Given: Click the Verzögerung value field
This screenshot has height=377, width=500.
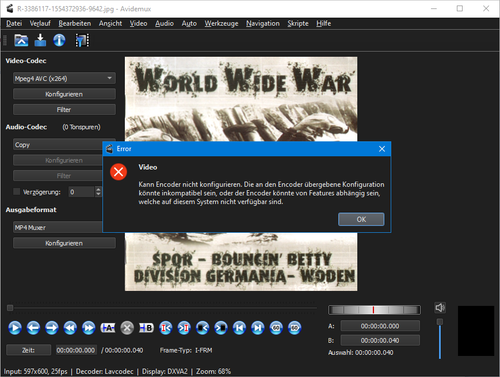Looking at the screenshot, I should click(x=82, y=192).
